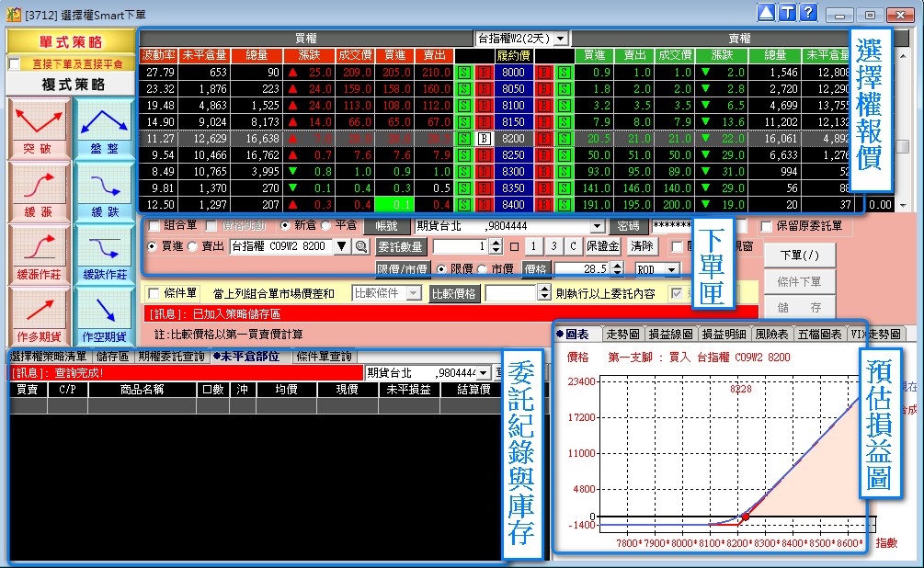Click put-side B button for strike 8100
The width and height of the screenshot is (924, 568).
(x=544, y=106)
